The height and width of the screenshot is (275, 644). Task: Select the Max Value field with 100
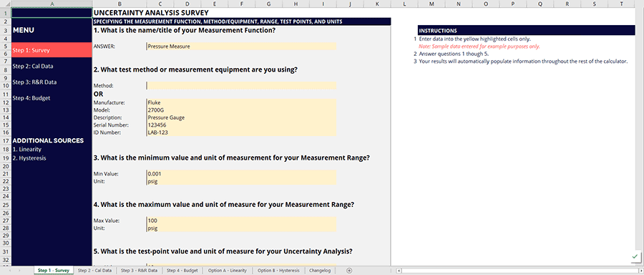point(241,221)
